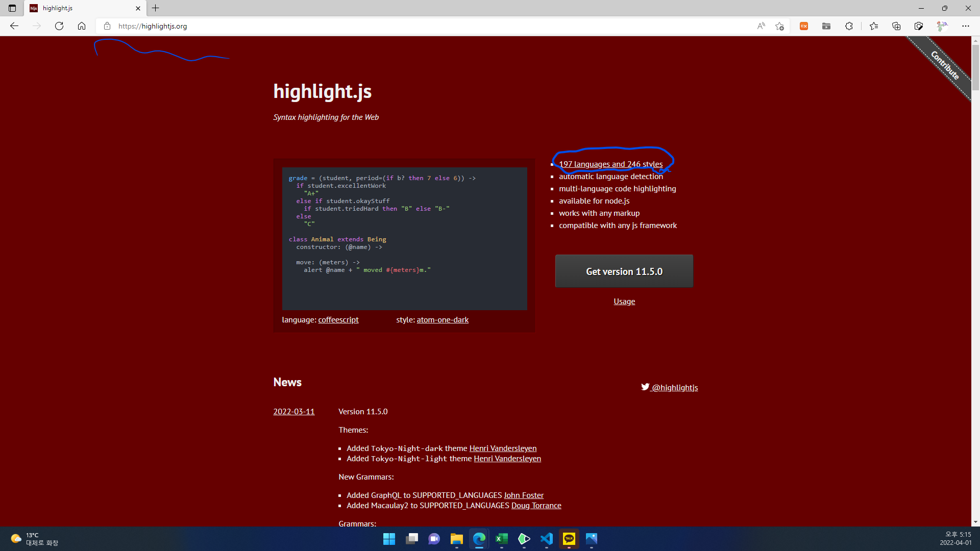Viewport: 980px width, 551px height.
Task: Change language via coffeescript link
Action: 338,320
